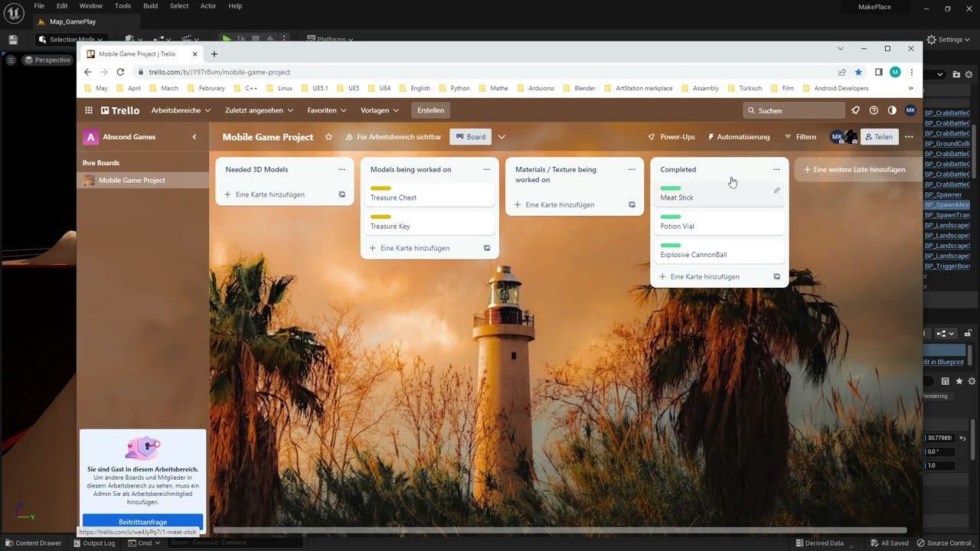Screen dimensions: 980x551
Task: Share the page from the address bar
Action: click(x=842, y=72)
